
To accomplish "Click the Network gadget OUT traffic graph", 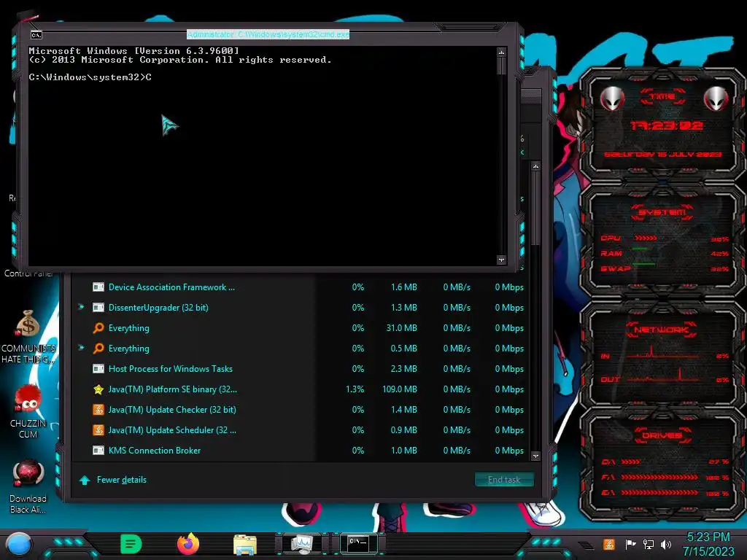I will click(x=663, y=374).
